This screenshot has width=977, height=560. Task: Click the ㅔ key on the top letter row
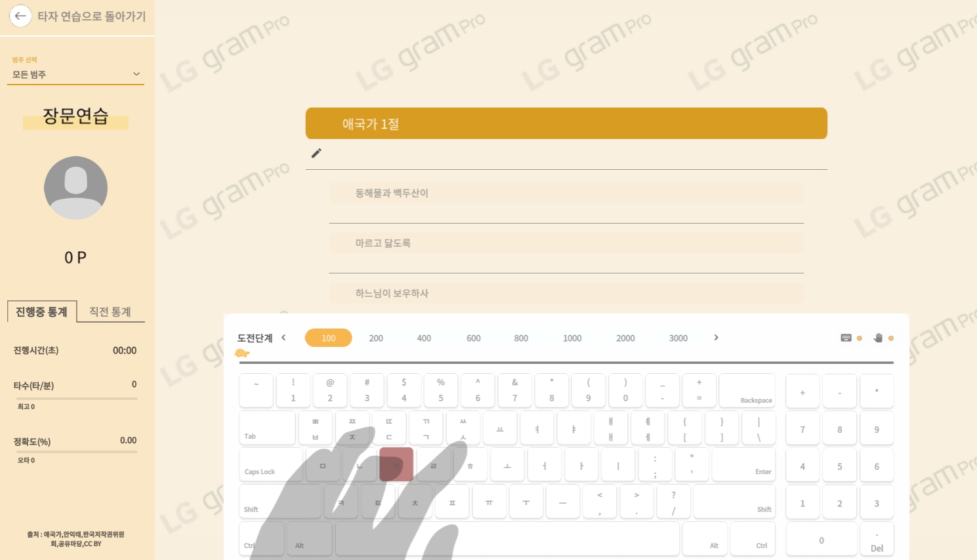[x=648, y=428]
